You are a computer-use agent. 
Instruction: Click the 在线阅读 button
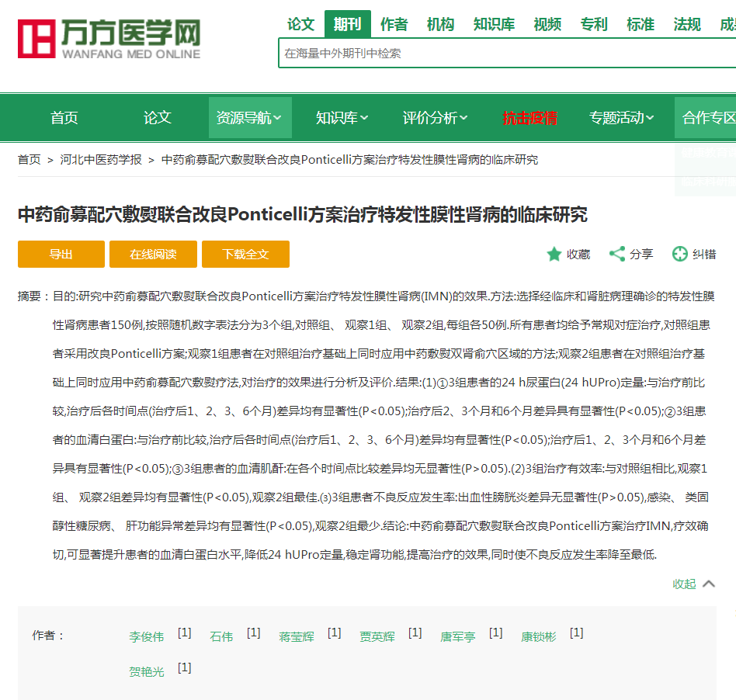[x=153, y=255]
